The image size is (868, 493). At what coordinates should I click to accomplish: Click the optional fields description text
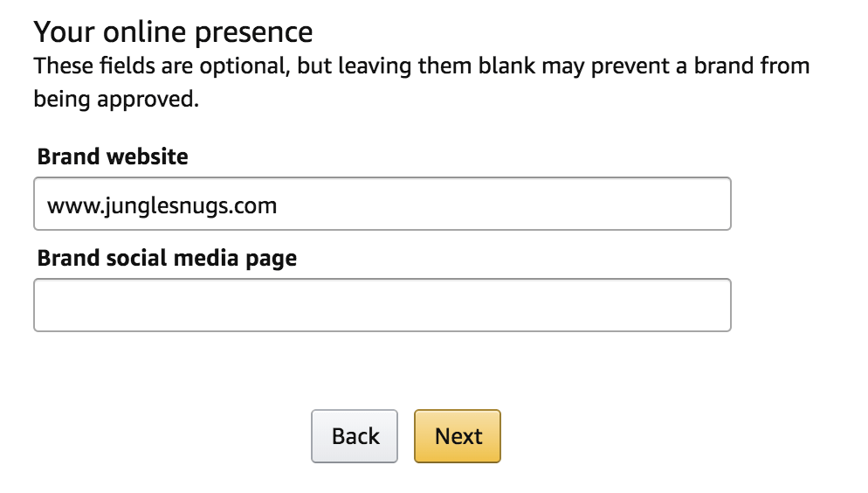[421, 66]
